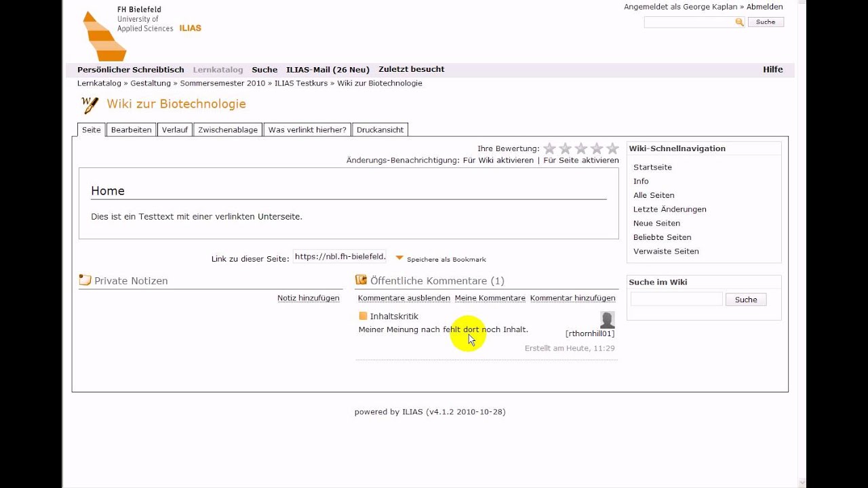Image resolution: width=868 pixels, height=488 pixels.
Task: Rate page with first star
Action: (x=549, y=148)
